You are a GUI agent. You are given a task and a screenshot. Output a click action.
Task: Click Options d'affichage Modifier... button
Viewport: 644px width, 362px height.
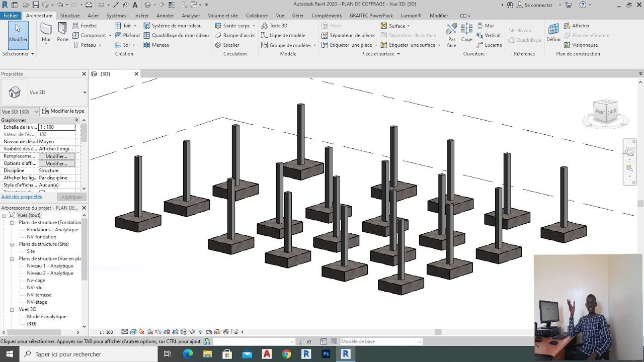point(56,163)
